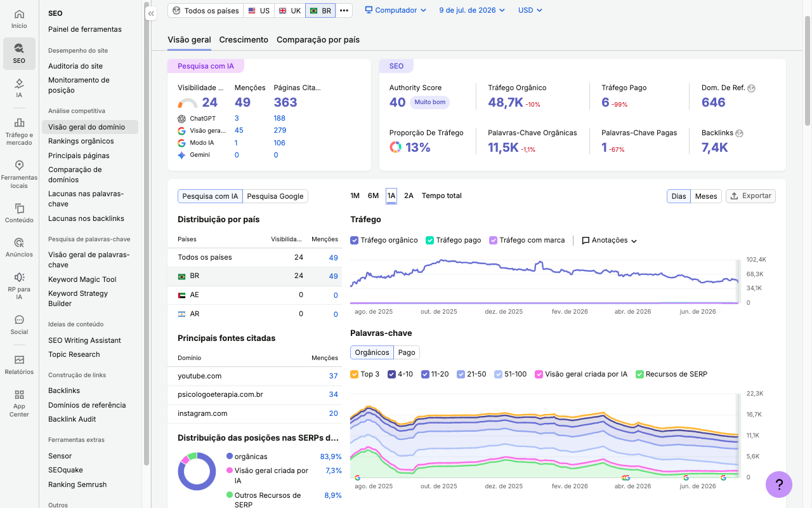Expand the Anotações dropdown
Image resolution: width=812 pixels, height=508 pixels.
tap(609, 241)
